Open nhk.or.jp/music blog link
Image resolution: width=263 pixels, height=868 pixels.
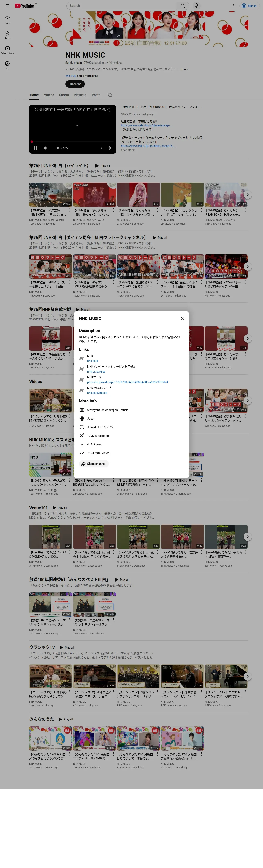click(97, 393)
